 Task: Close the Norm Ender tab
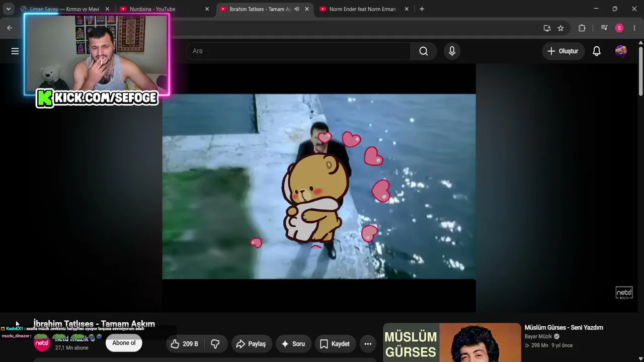407,9
